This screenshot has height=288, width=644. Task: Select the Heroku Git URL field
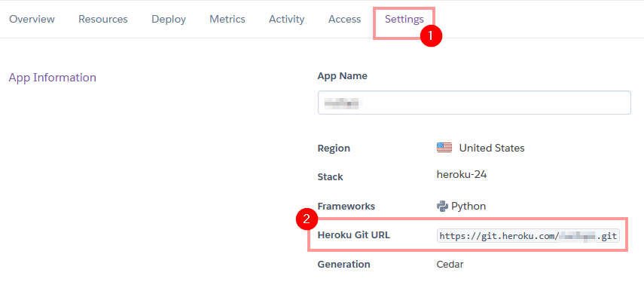pos(528,236)
